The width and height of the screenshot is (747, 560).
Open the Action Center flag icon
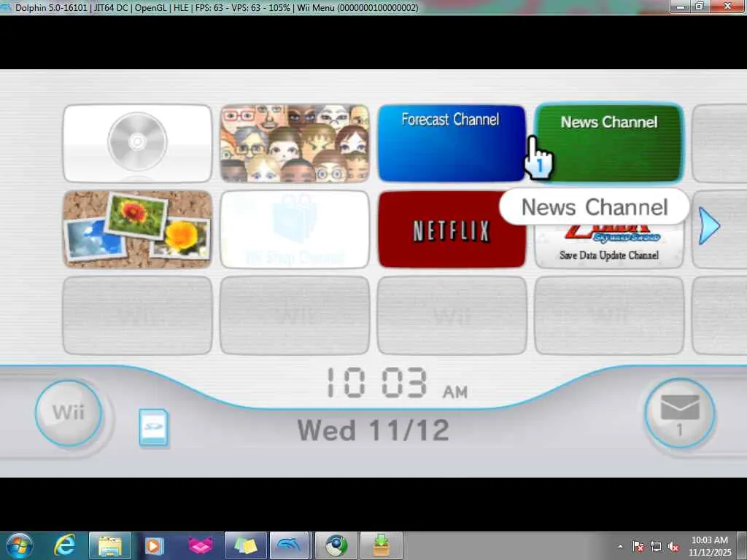click(x=638, y=547)
